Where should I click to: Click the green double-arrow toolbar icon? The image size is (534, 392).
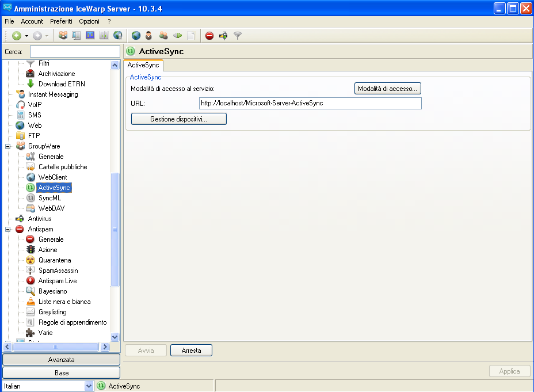177,36
